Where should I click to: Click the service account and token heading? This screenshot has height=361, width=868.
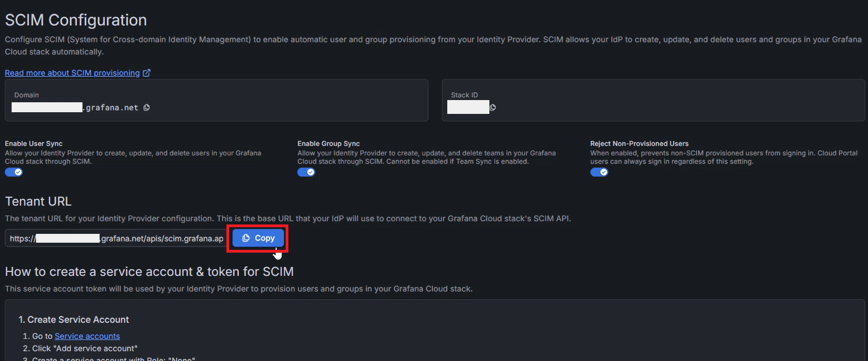149,271
